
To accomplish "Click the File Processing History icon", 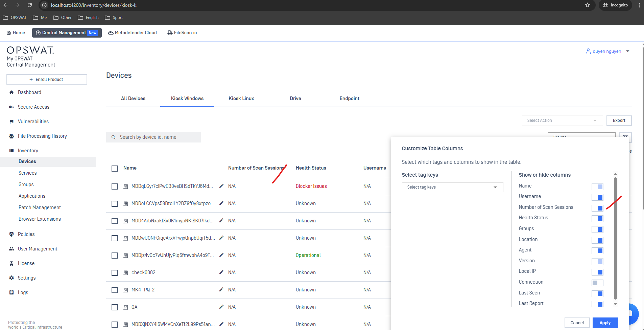I will click(11, 136).
